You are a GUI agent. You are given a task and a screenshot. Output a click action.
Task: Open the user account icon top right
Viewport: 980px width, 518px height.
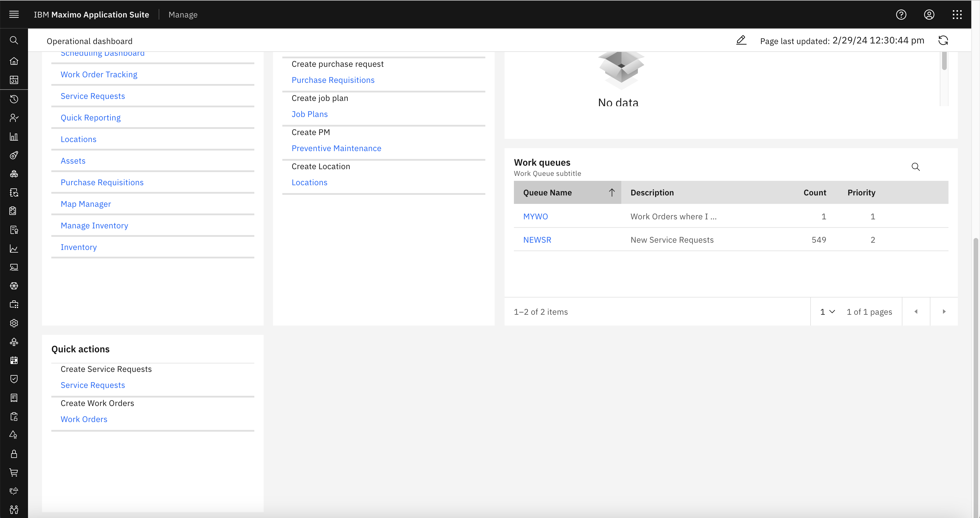(x=929, y=15)
